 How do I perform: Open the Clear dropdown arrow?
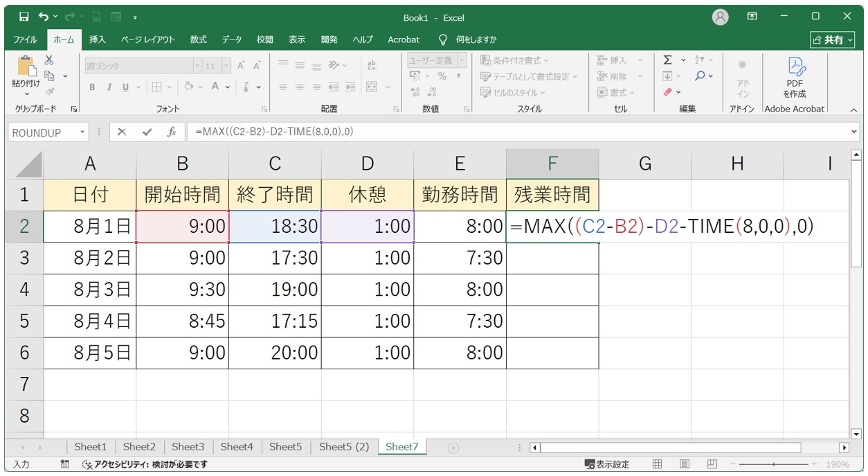(x=679, y=91)
